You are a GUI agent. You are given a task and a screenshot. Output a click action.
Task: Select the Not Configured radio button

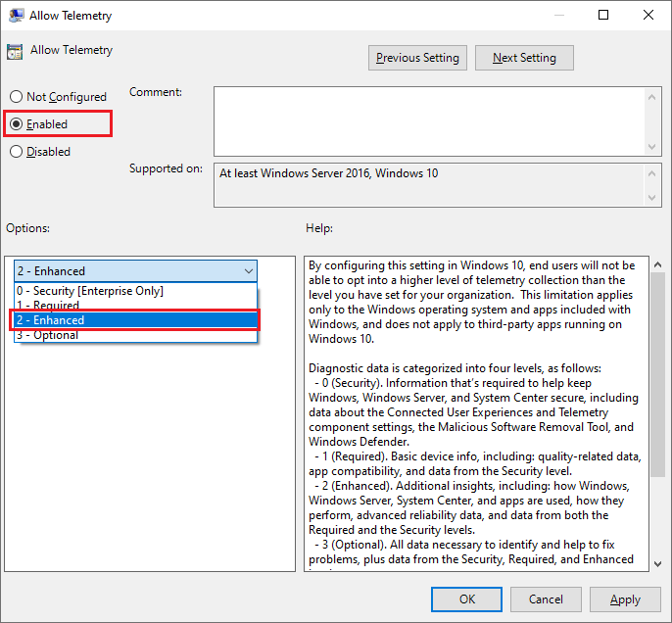tap(16, 97)
